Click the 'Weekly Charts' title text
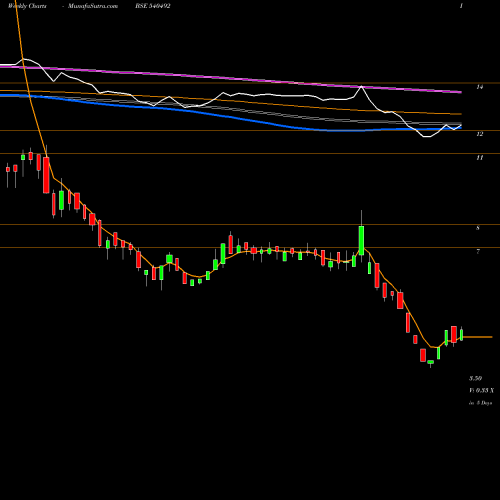 (x=27, y=6)
